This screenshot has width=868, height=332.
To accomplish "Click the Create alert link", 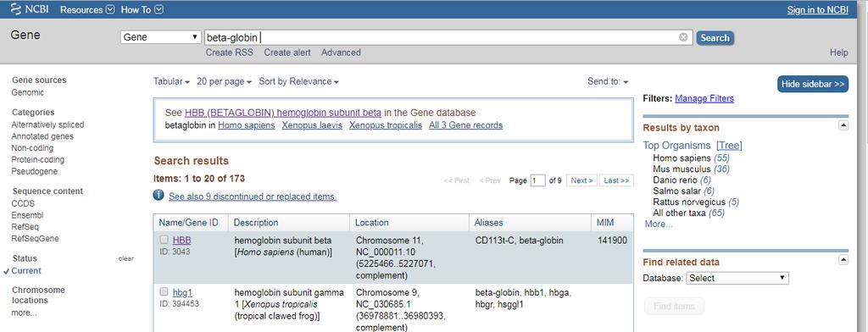I will (287, 53).
